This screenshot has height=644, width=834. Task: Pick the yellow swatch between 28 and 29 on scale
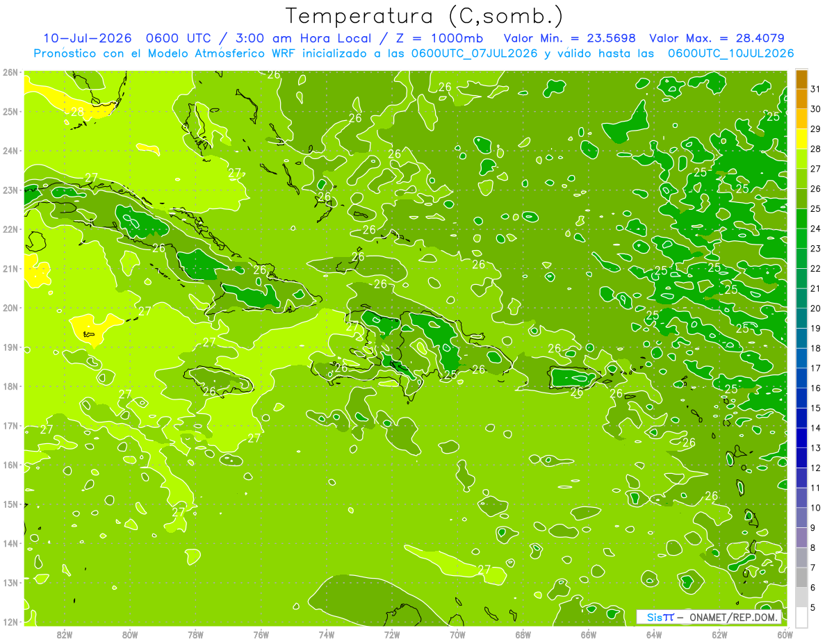(801, 139)
